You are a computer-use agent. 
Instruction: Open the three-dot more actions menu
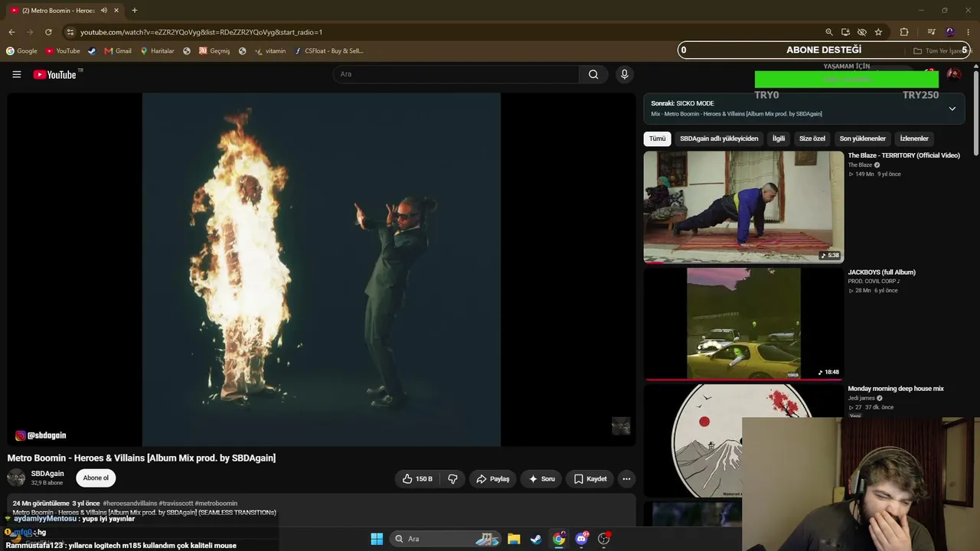point(626,479)
